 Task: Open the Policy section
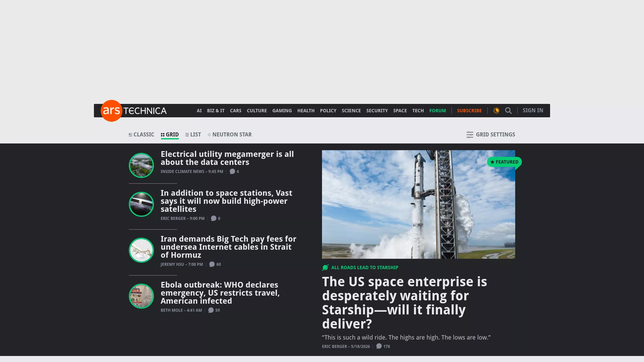coord(328,111)
